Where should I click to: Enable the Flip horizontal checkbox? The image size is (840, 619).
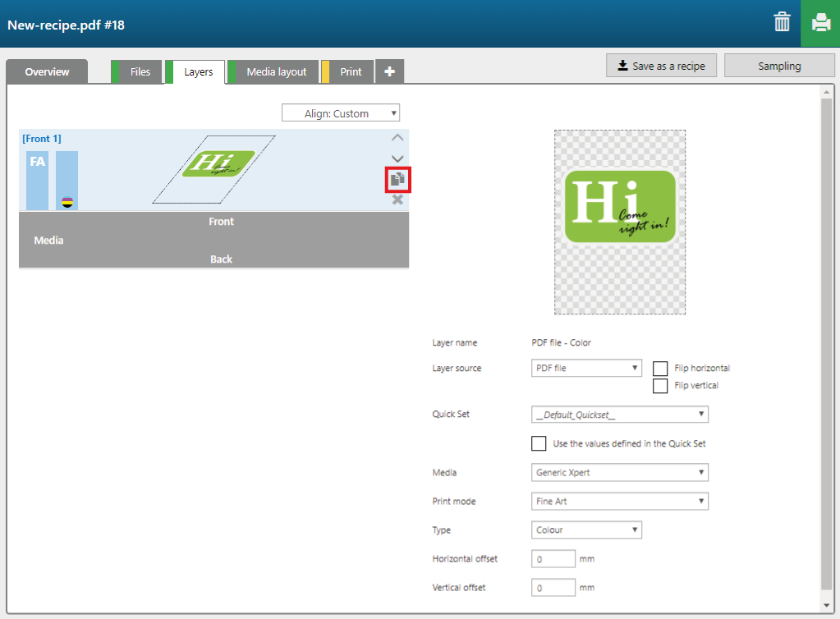tap(660, 369)
